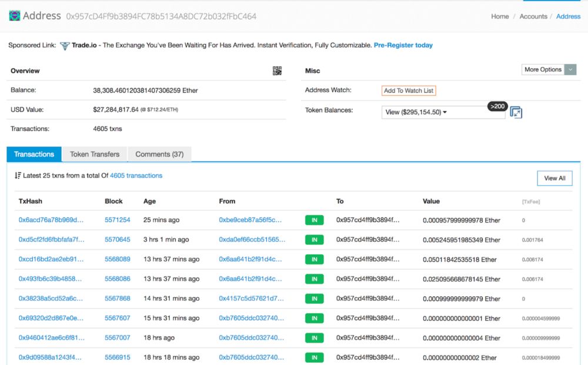Click value 0.025095668678145 Ether
Viewport: 588px width, 365px height.
[461, 279]
